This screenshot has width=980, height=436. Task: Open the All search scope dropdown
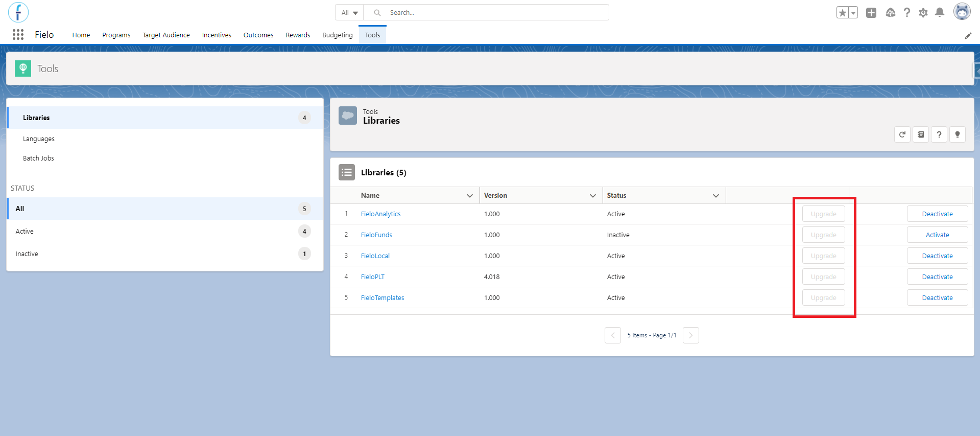click(349, 13)
